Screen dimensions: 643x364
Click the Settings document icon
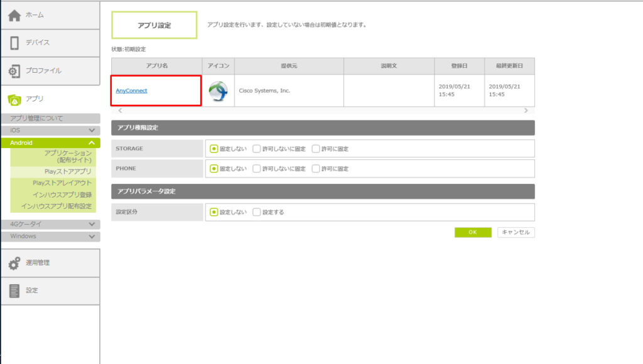pos(14,291)
